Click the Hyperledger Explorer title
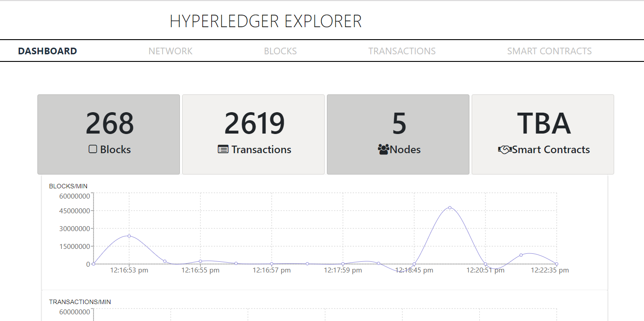This screenshot has width=644, height=321. pos(266,21)
